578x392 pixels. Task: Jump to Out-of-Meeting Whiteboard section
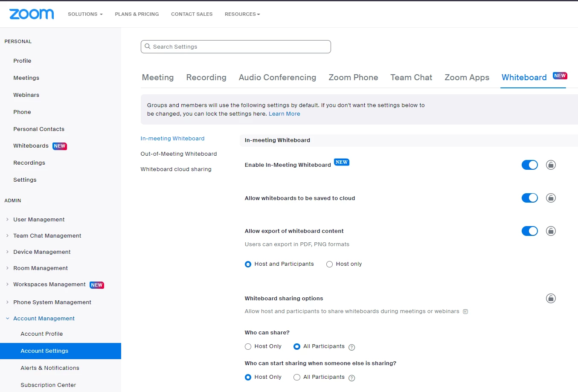(x=179, y=154)
